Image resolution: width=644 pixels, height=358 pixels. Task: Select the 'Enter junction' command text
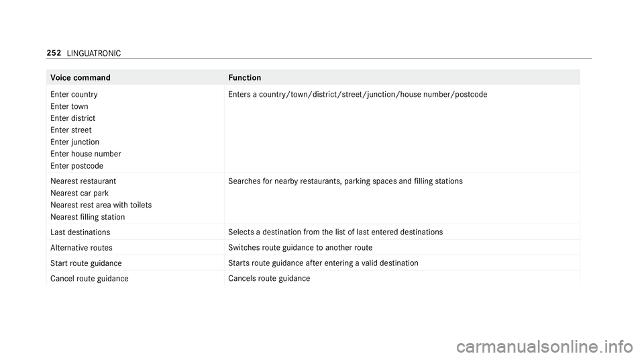point(74,142)
